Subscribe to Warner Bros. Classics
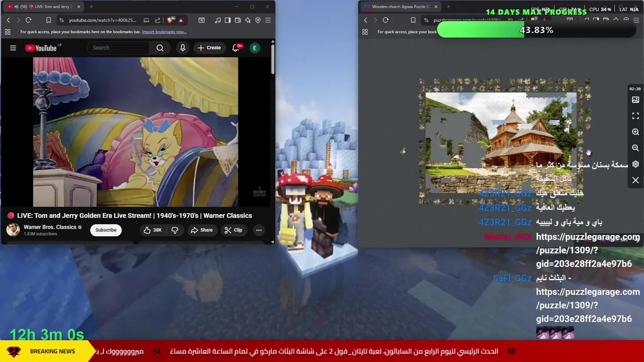The image size is (644, 362). click(x=106, y=230)
